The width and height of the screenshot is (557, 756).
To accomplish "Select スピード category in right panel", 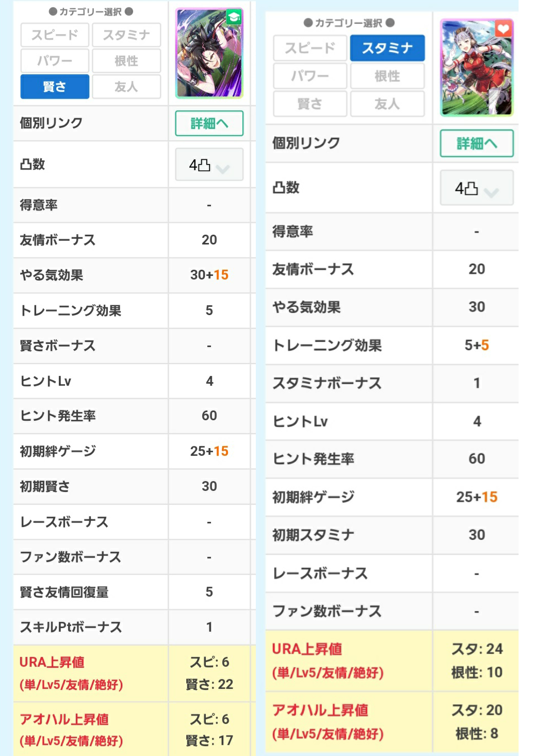I will click(x=310, y=48).
